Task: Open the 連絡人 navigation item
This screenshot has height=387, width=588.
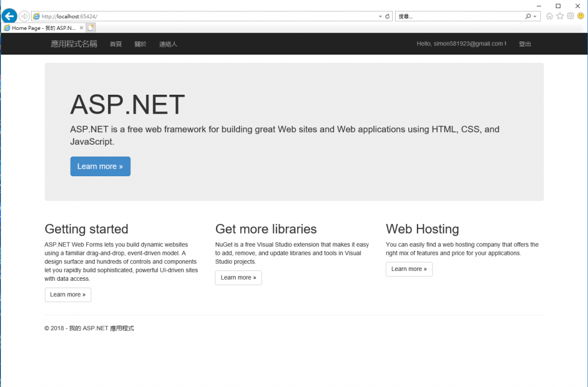Action: pos(168,44)
